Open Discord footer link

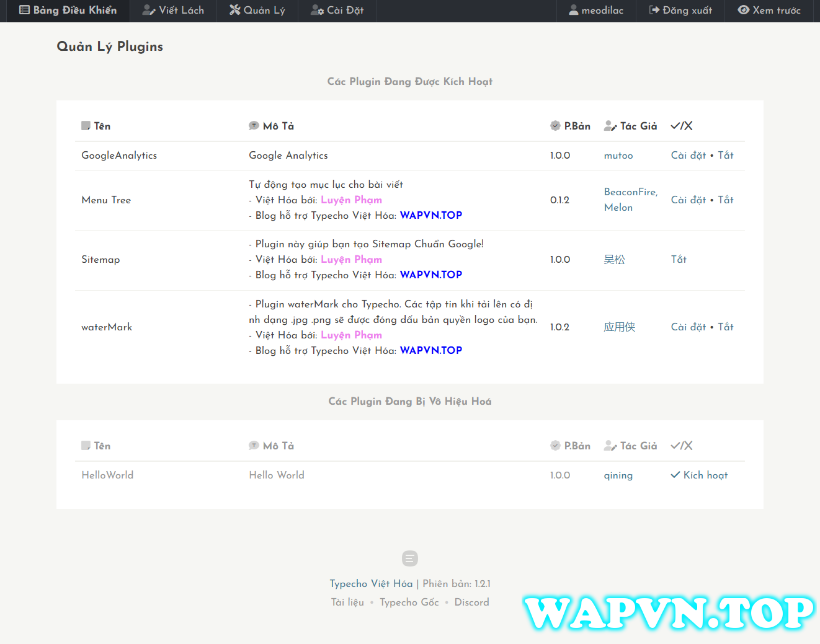pyautogui.click(x=472, y=602)
